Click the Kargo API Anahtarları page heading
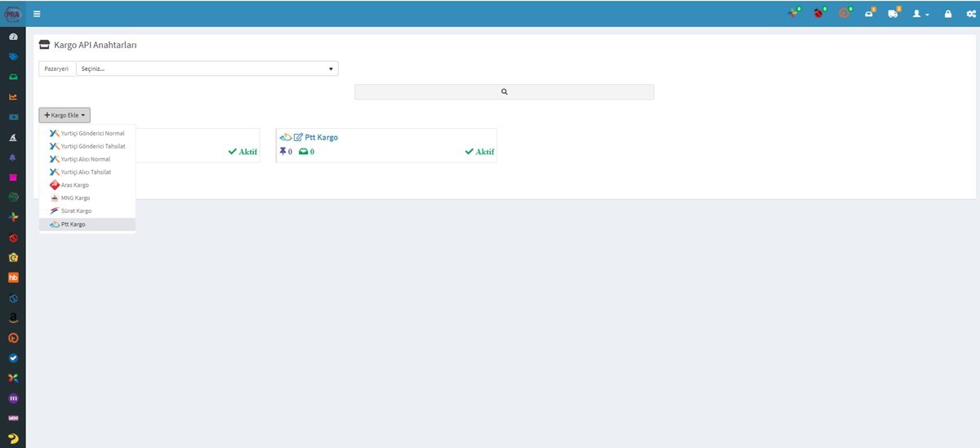This screenshot has height=448, width=980. click(x=95, y=45)
